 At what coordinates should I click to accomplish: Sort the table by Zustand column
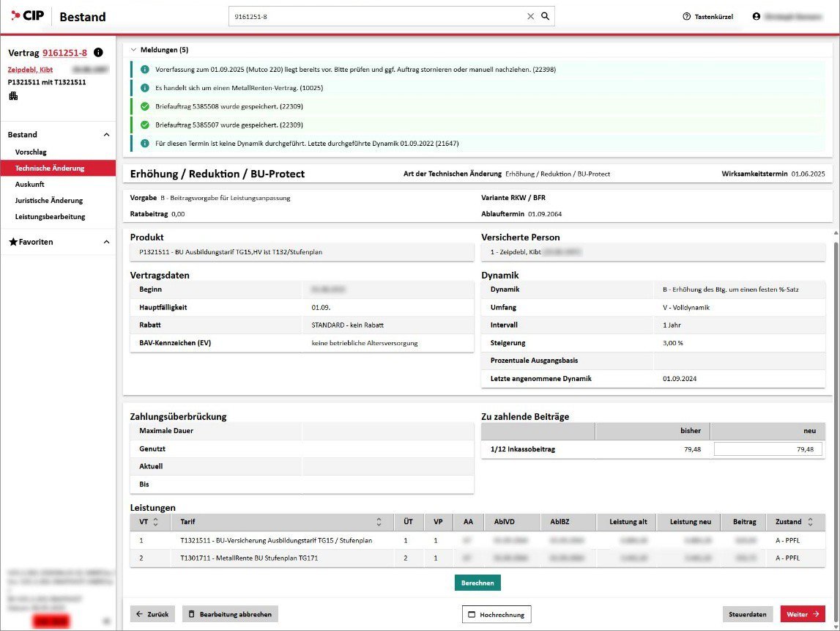pyautogui.click(x=810, y=522)
